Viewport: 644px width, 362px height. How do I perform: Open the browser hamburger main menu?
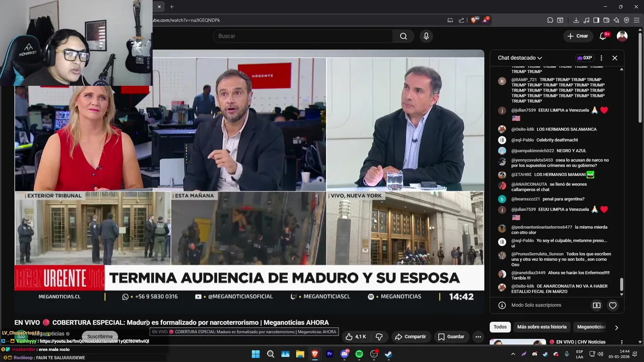click(636, 20)
